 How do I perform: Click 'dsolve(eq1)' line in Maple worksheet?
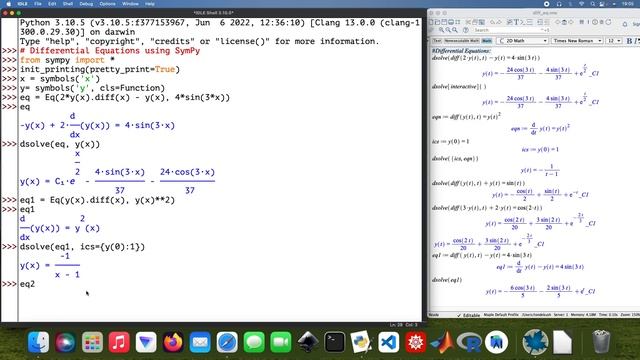tap(447, 280)
